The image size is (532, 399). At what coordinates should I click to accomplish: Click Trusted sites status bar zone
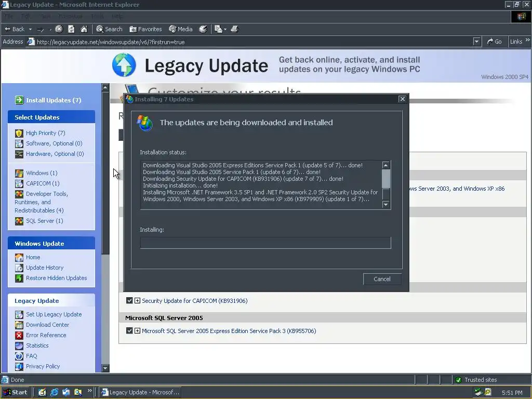click(491, 380)
